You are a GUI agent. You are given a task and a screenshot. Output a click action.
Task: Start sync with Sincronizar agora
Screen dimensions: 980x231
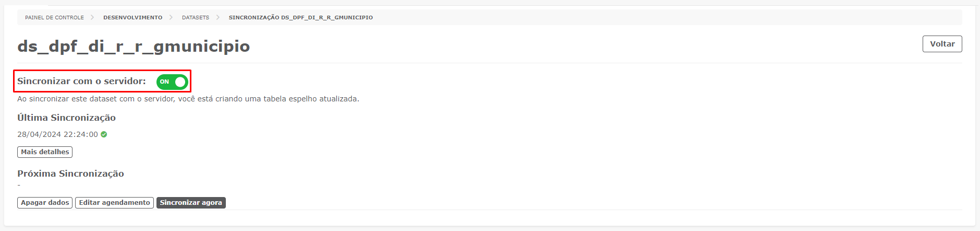pos(191,203)
